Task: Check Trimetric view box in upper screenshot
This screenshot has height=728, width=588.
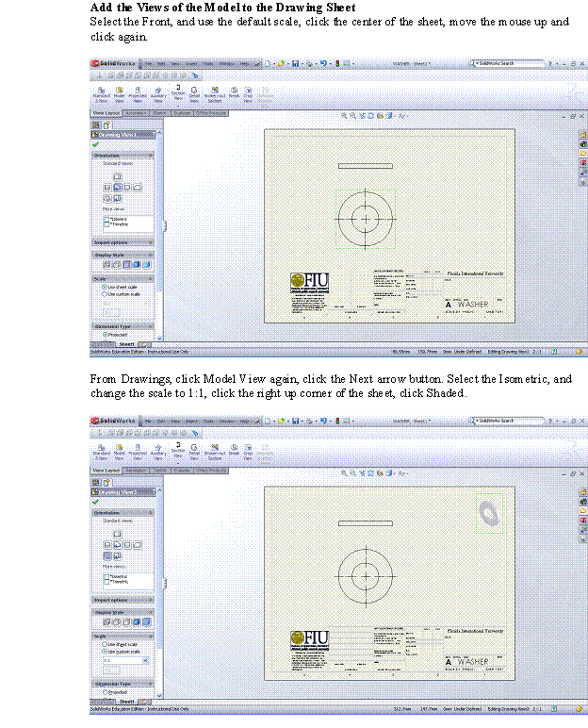Action: pyautogui.click(x=106, y=224)
